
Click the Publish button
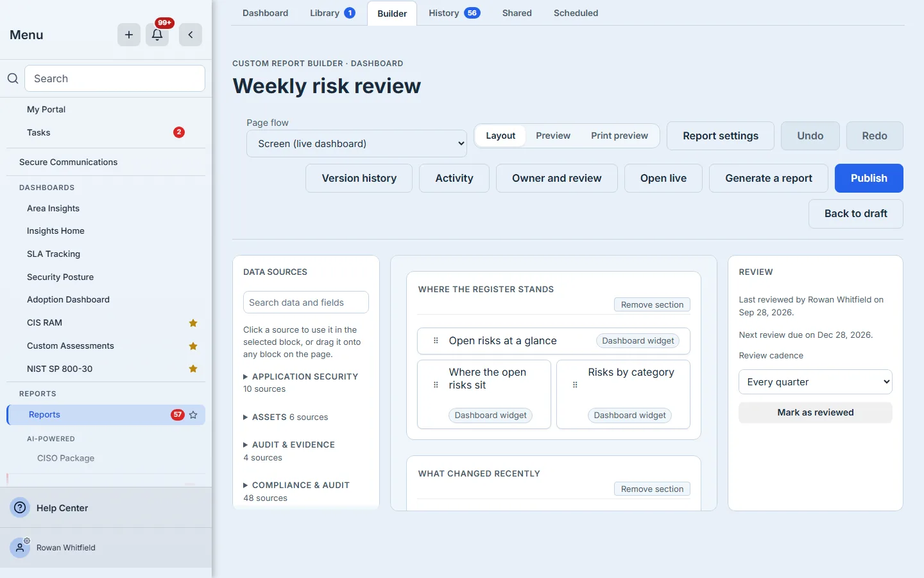click(869, 178)
